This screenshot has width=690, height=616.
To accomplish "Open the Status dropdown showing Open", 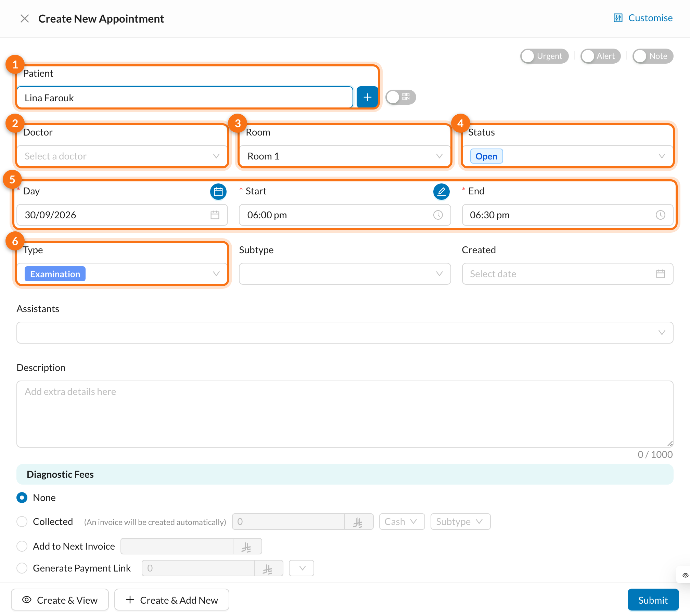I will point(567,156).
